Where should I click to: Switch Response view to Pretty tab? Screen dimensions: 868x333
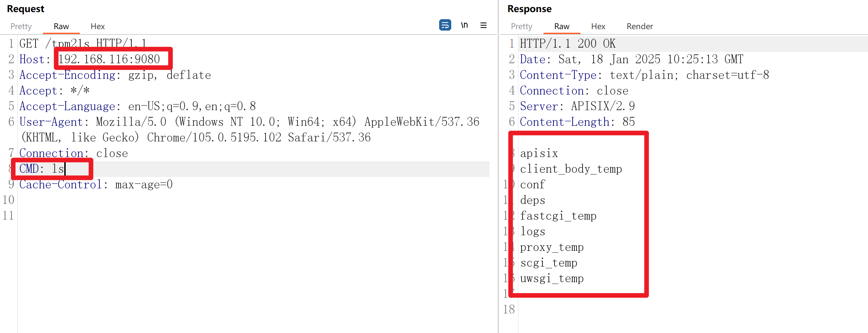point(522,26)
